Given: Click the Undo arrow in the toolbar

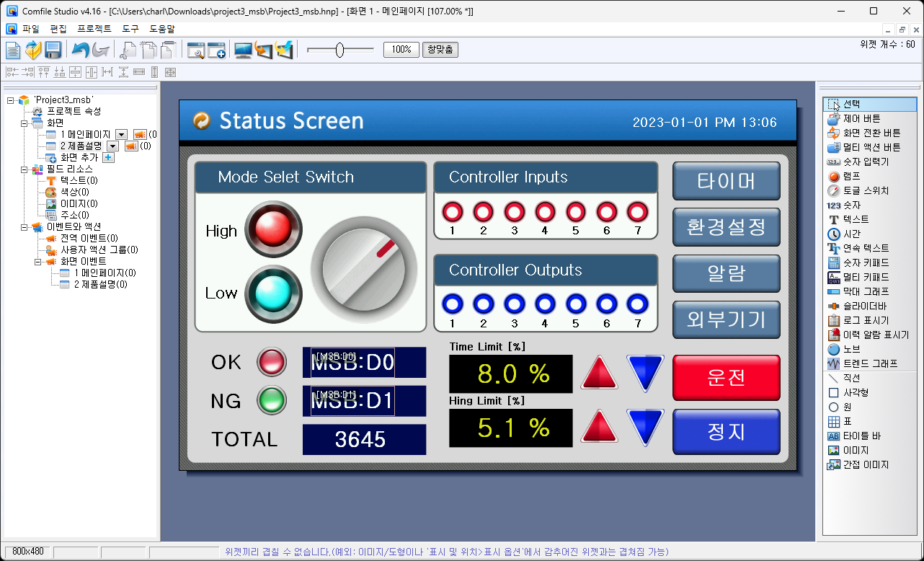Looking at the screenshot, I should point(80,50).
